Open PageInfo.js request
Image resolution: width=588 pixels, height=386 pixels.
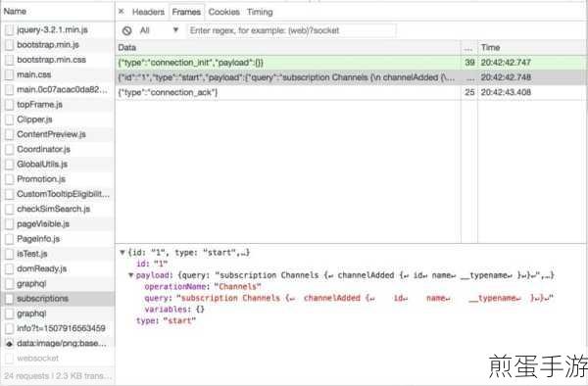(58, 239)
